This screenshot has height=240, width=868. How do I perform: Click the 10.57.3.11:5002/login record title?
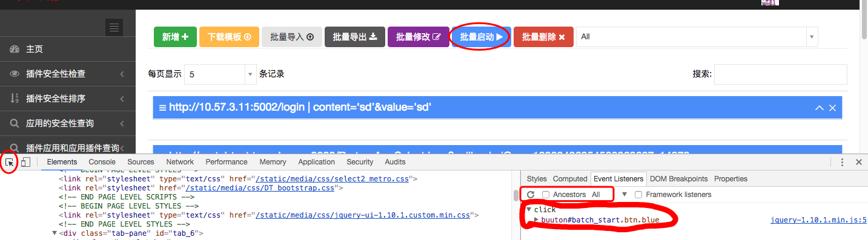(x=300, y=108)
